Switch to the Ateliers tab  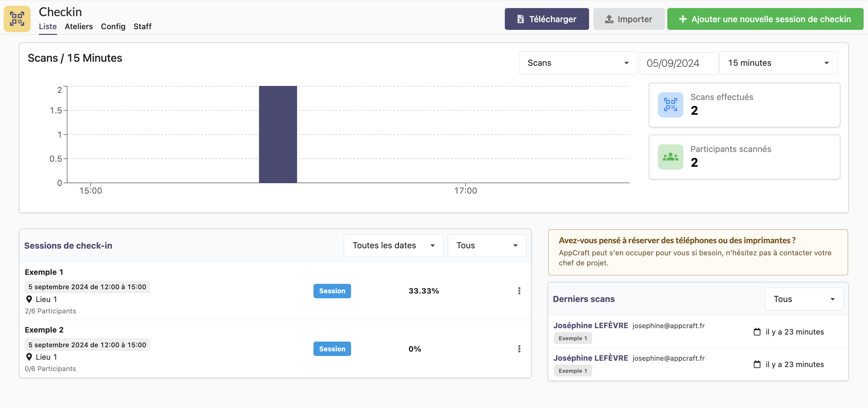click(79, 26)
